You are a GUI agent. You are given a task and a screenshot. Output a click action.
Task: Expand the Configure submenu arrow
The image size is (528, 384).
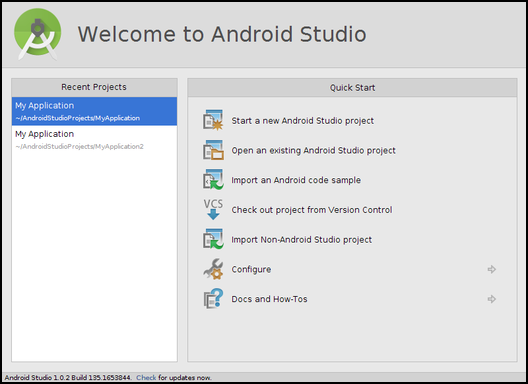tap(492, 269)
